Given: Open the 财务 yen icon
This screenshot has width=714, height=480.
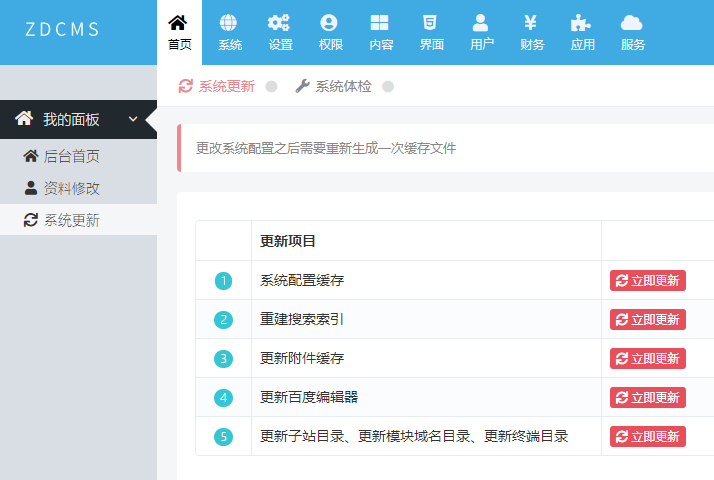Looking at the screenshot, I should click(x=532, y=23).
